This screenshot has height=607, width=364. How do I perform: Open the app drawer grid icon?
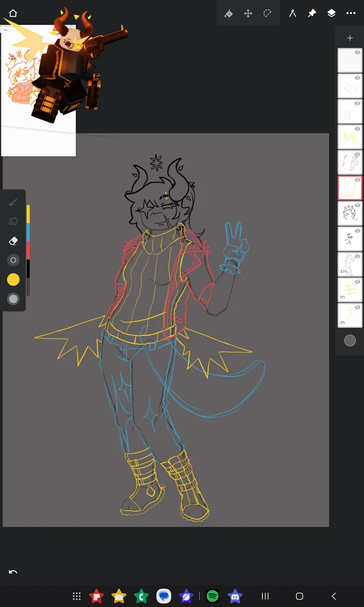pos(77,596)
